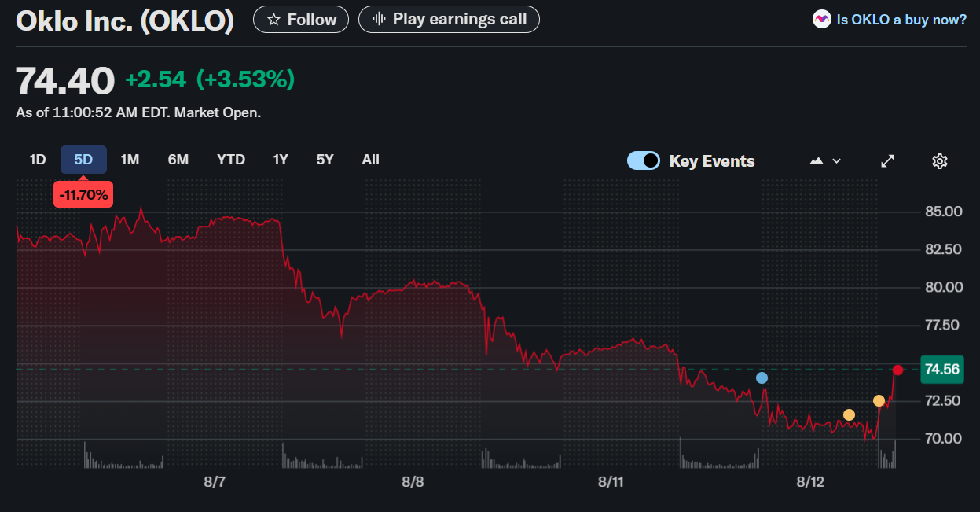Click the +2.54 price change value
This screenshot has width=980, height=512.
coord(156,79)
